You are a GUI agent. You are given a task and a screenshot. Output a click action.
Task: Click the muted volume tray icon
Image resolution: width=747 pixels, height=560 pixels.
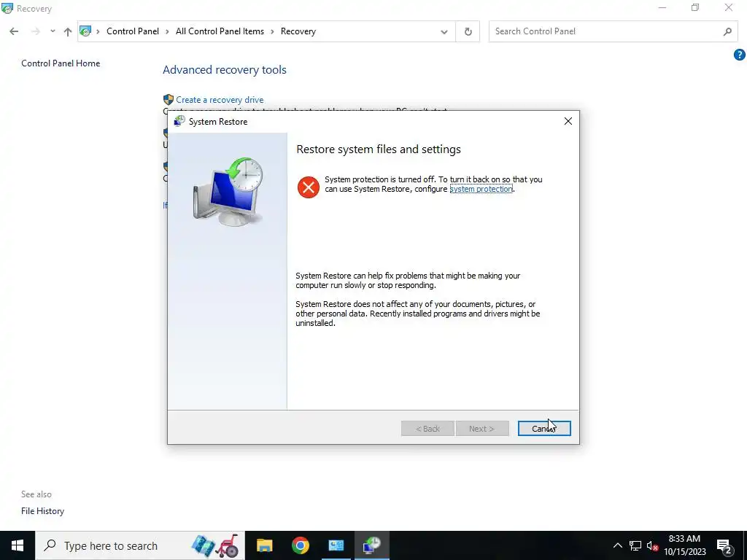pos(652,545)
